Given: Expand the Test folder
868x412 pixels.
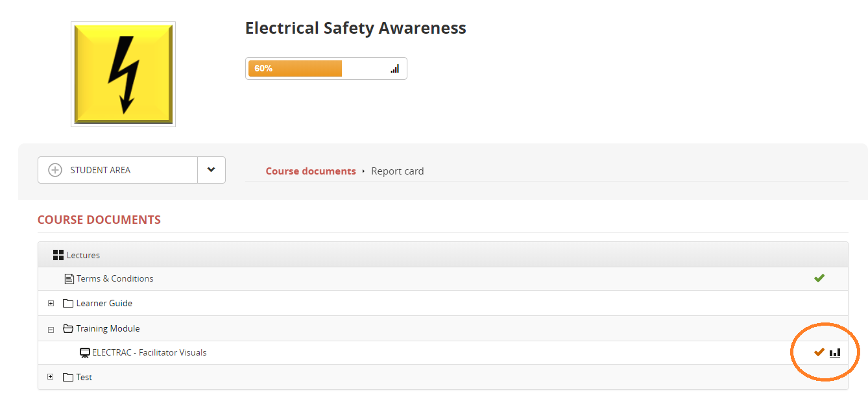Looking at the screenshot, I should click(51, 377).
